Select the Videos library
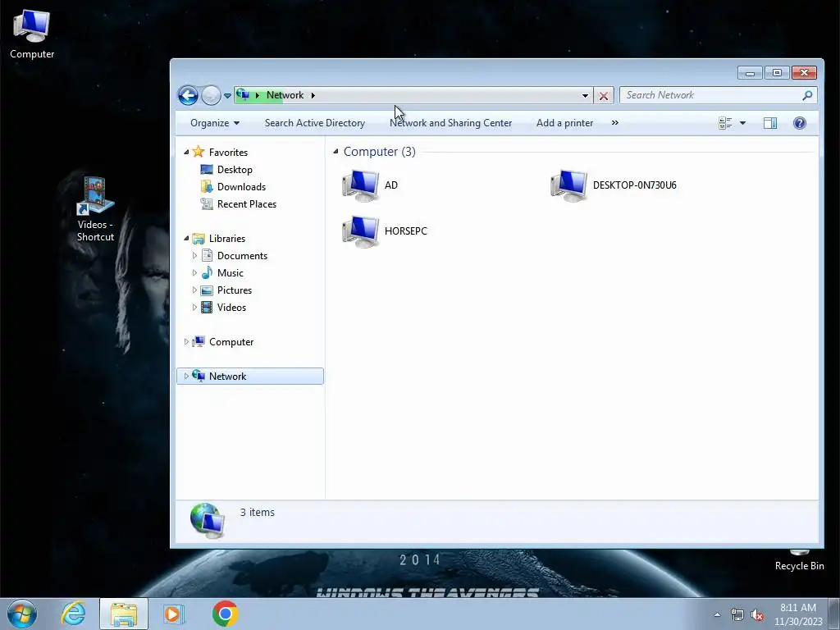The height and width of the screenshot is (630, 840). tap(231, 307)
